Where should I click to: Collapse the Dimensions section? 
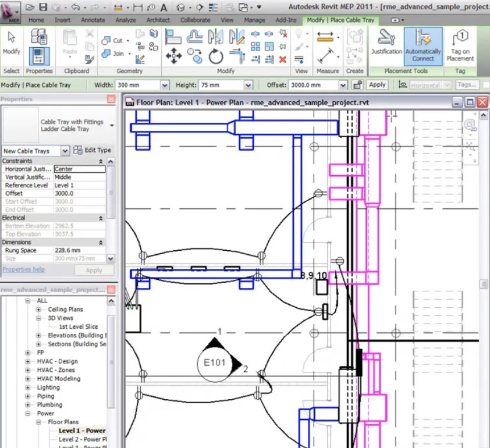[101, 243]
